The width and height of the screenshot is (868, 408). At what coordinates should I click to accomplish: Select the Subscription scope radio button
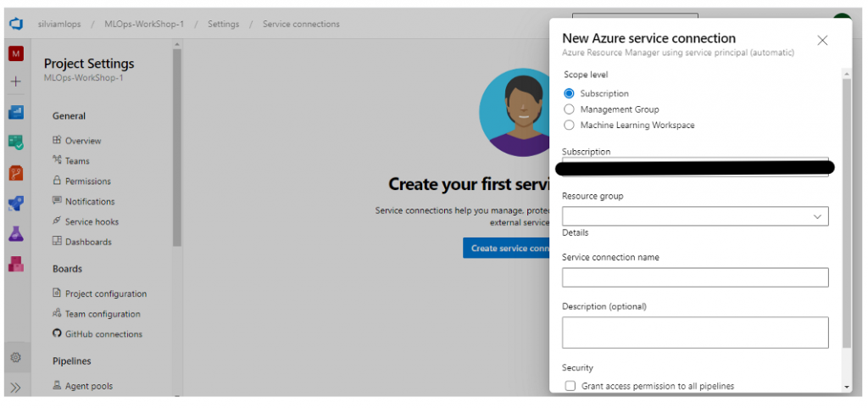pyautogui.click(x=569, y=93)
